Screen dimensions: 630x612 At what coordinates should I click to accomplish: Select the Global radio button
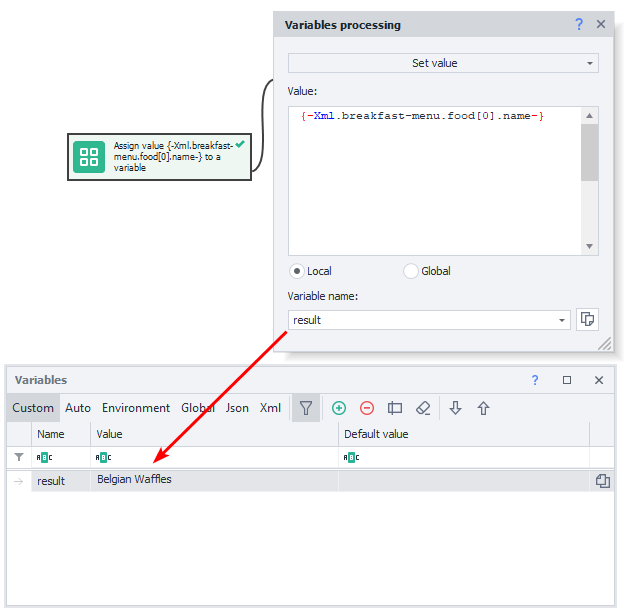pyautogui.click(x=410, y=271)
